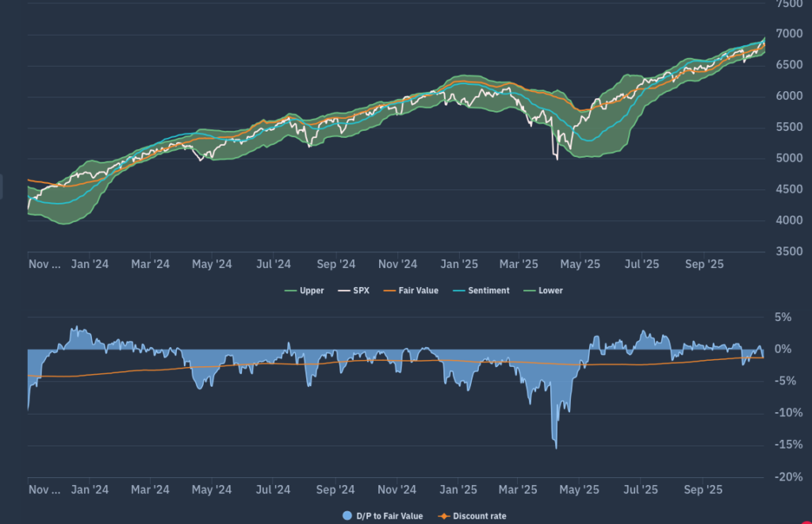Click the Nov '24 label on upper chart axis
This screenshot has height=524, width=812.
click(x=398, y=264)
